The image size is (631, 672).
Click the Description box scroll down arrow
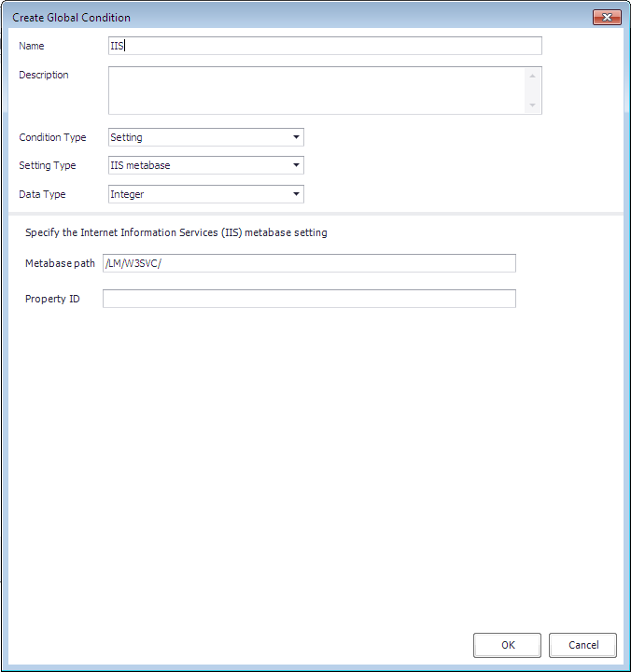(x=533, y=105)
